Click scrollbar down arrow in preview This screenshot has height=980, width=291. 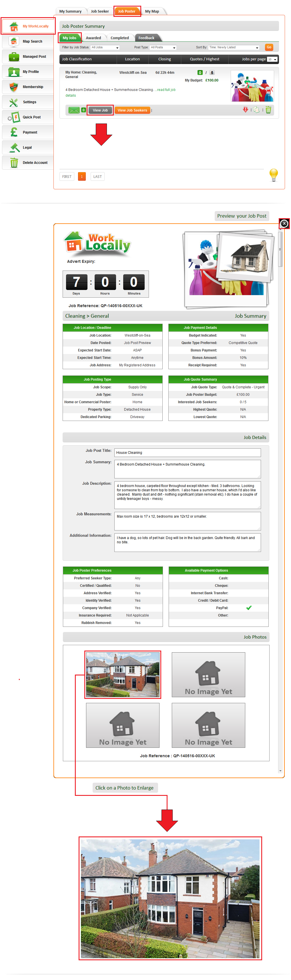(280, 771)
